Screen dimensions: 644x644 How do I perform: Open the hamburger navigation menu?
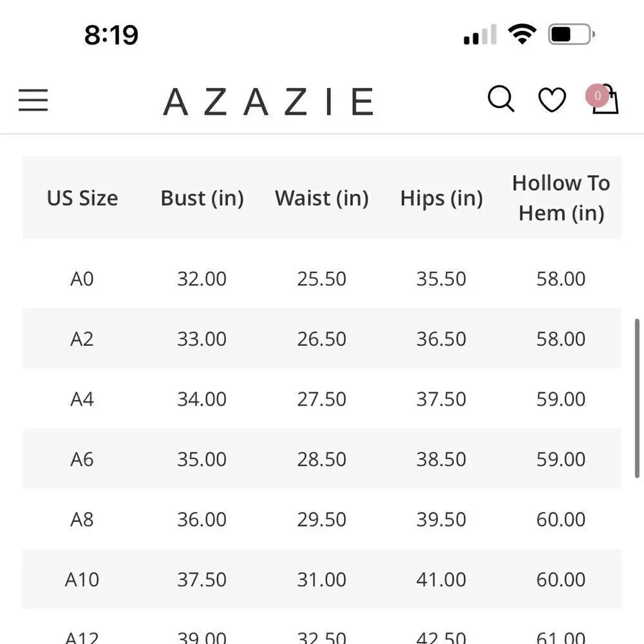(x=33, y=100)
